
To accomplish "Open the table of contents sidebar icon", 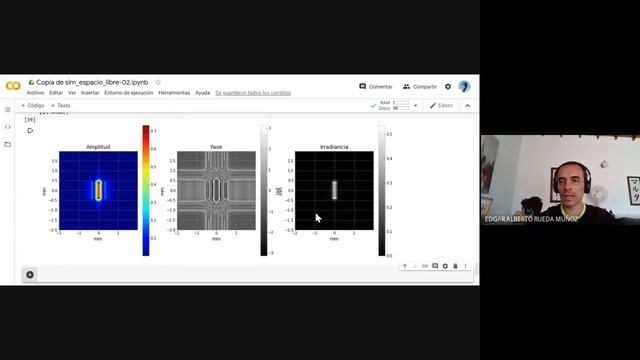I will (x=8, y=109).
